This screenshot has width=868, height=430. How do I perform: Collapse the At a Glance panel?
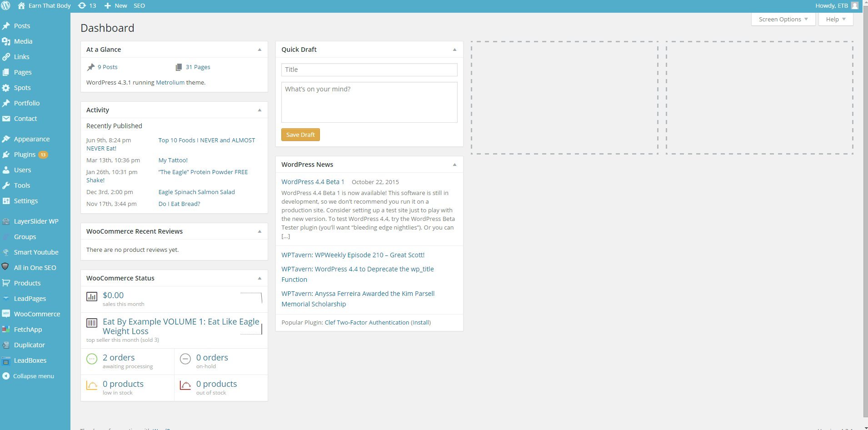(x=259, y=50)
